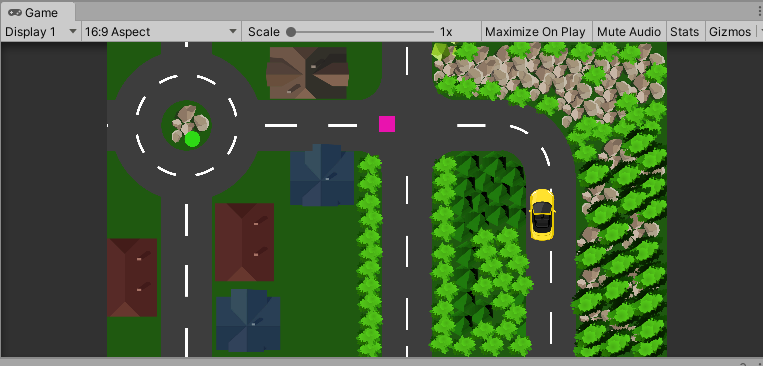Click the red roof house at left edge
This screenshot has width=763, height=366.
coord(132,277)
